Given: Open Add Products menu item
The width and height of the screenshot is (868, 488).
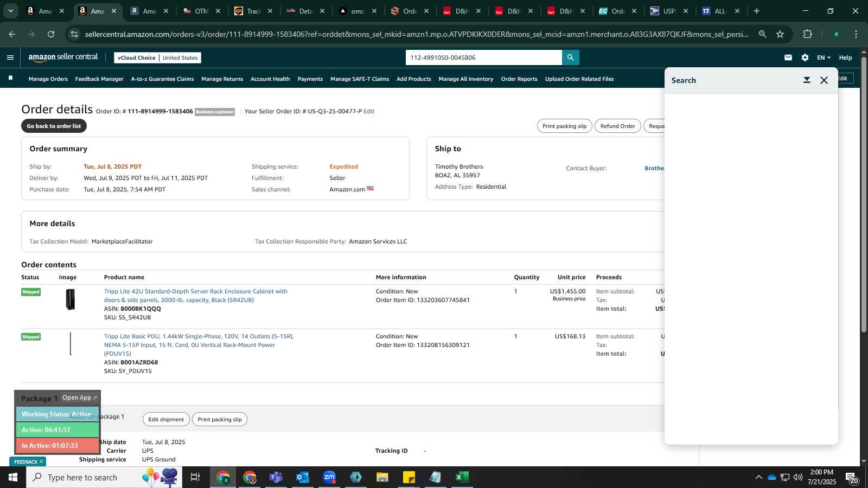Looking at the screenshot, I should [414, 79].
